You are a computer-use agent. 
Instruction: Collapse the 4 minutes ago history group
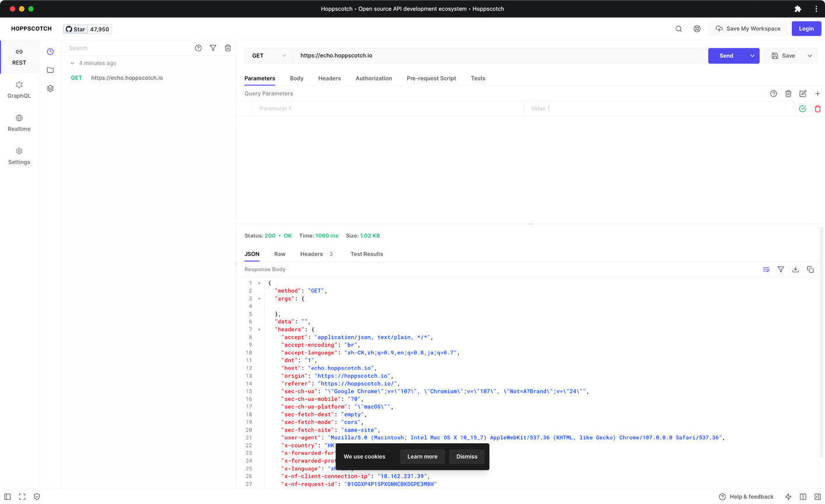pyautogui.click(x=72, y=63)
